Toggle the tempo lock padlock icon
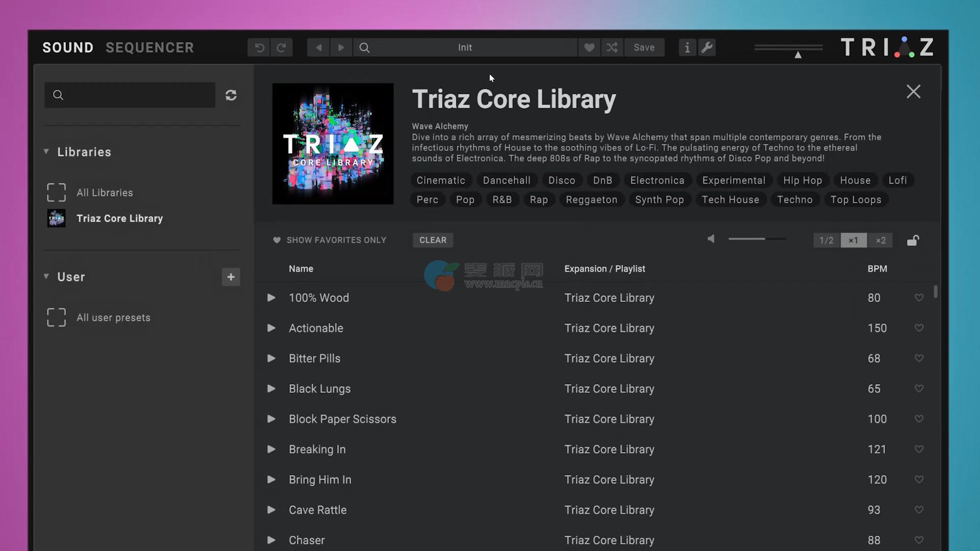Screen dimensions: 980x551 click(x=913, y=240)
